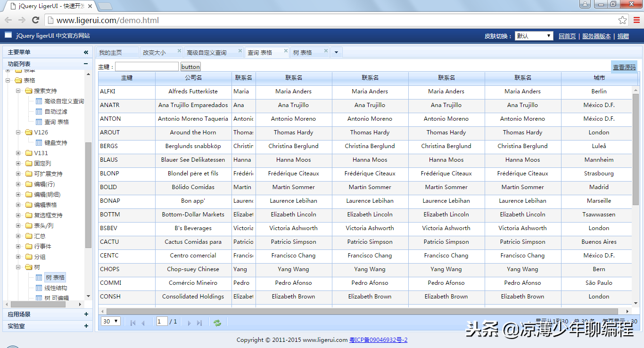Click the folder icon next to 汇总
This screenshot has width=644, height=348.
29,236
